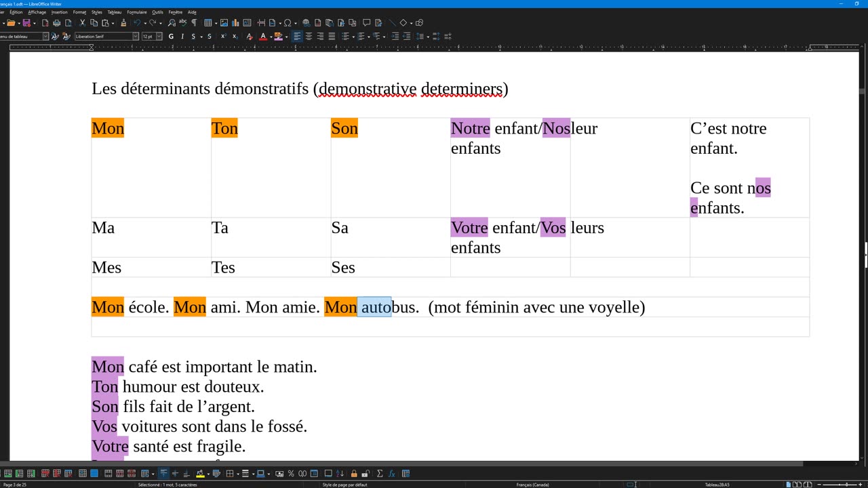Click the Redo arrow icon
Screen dimensions: 868x488
(x=153, y=22)
